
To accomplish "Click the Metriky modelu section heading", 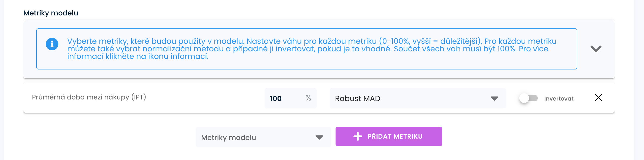I will [x=51, y=13].
